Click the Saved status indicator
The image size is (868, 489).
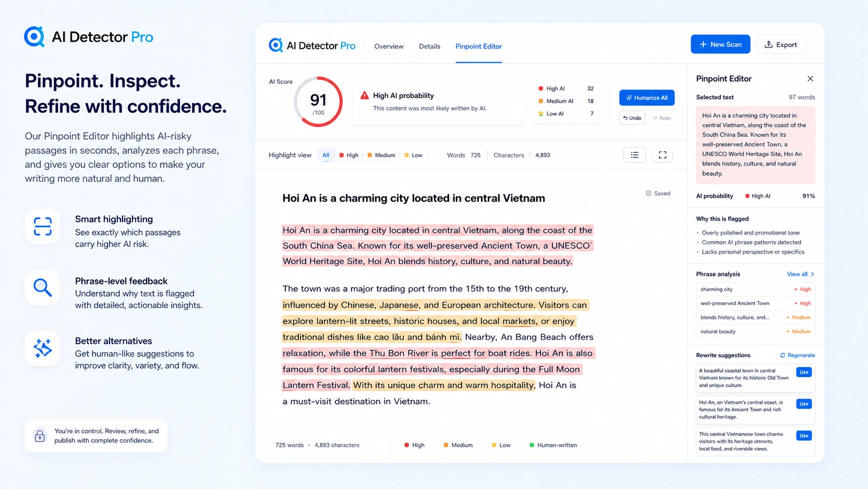(x=658, y=193)
